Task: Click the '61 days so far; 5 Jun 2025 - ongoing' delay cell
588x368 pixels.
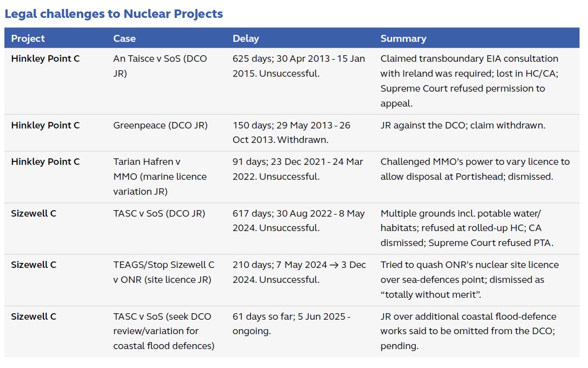Action: tap(292, 324)
